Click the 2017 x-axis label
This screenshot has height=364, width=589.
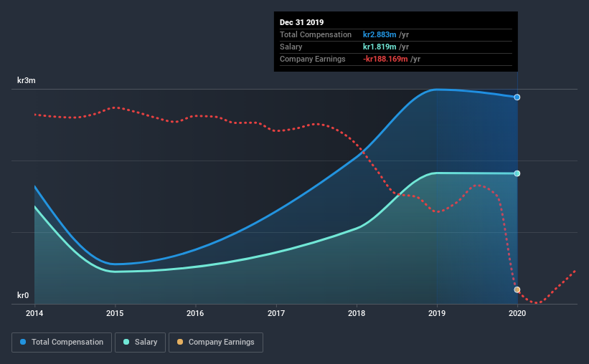[276, 313]
